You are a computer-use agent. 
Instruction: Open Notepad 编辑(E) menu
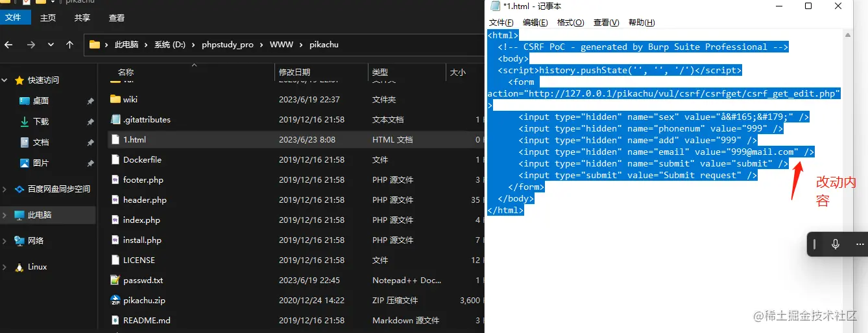point(535,23)
